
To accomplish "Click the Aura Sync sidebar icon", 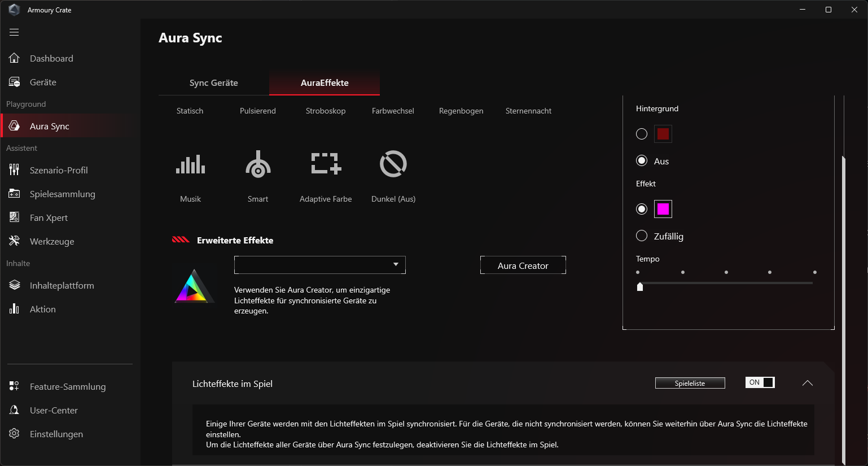I will 14,126.
